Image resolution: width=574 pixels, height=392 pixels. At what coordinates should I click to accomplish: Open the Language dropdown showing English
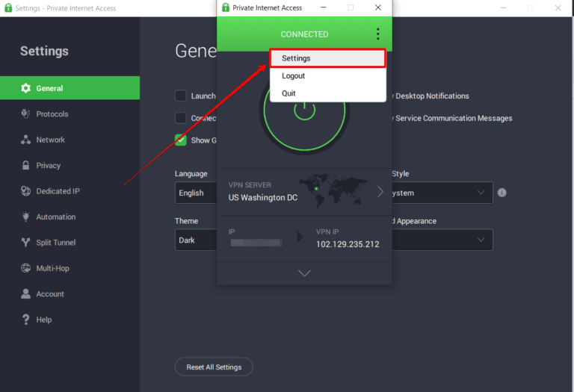click(x=196, y=193)
